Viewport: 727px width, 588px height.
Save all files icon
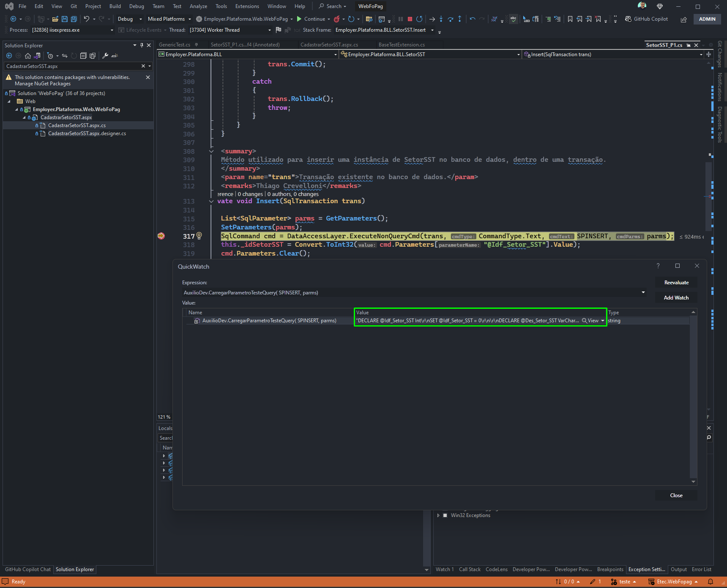(x=74, y=19)
